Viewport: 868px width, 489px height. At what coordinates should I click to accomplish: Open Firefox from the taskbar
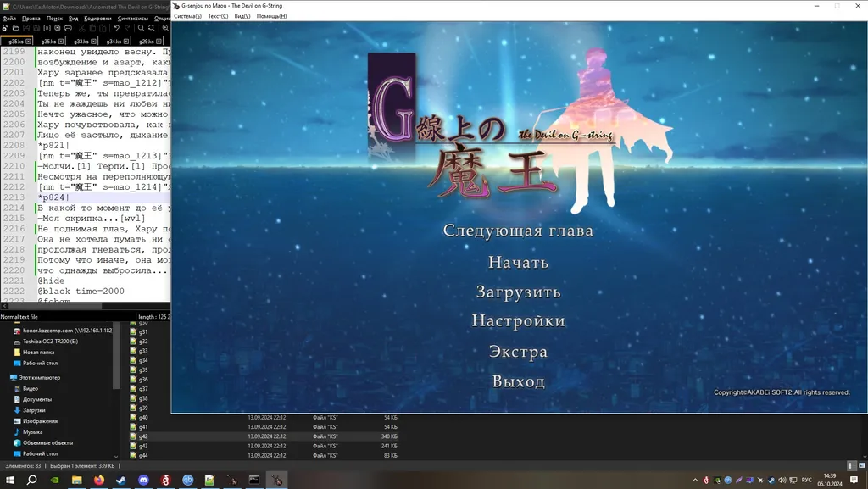pyautogui.click(x=99, y=480)
